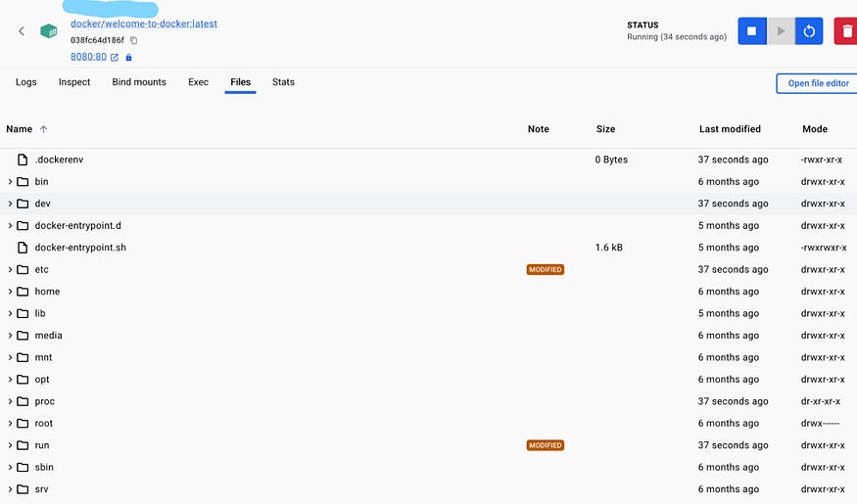Click the MODIFIED badge on the run row
The image size is (857, 504).
point(546,445)
